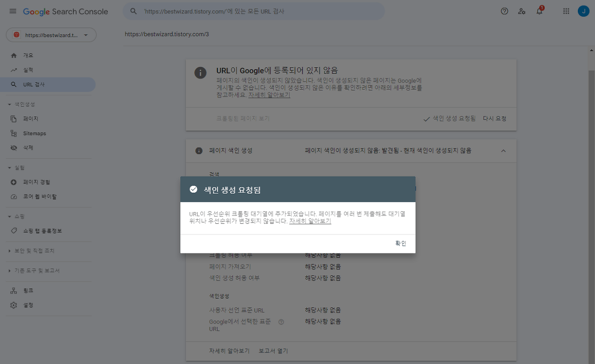Click the 개요 home icon in the sidebar
The width and height of the screenshot is (595, 364).
point(14,55)
